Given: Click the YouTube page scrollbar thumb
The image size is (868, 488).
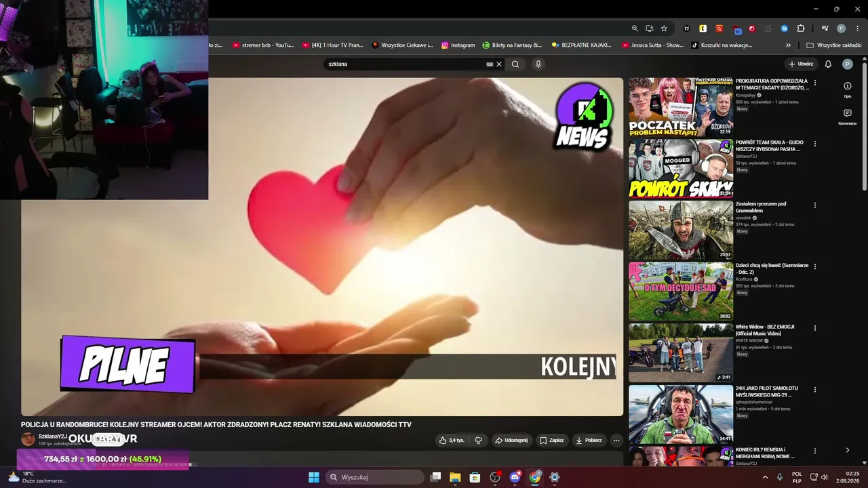Looking at the screenshot, I should (x=864, y=127).
